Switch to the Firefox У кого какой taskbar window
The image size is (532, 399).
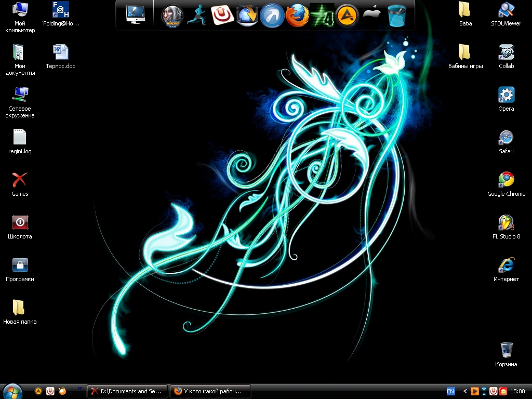pos(211,391)
